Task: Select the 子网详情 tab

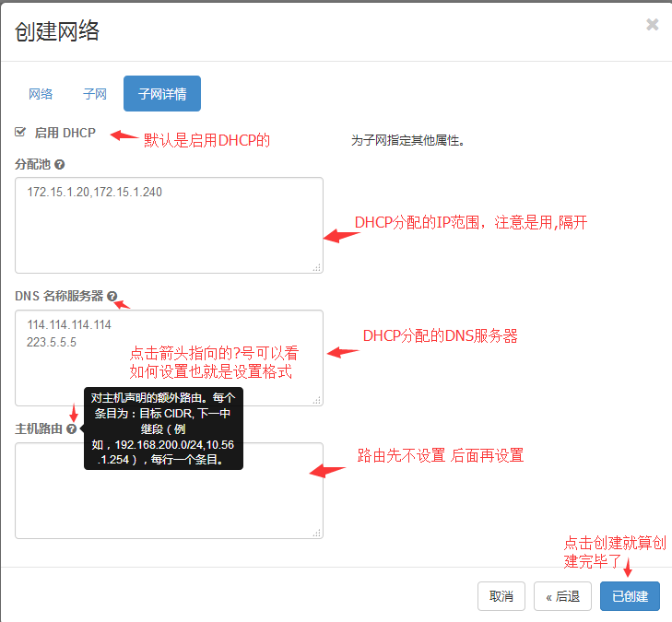Action: (x=162, y=94)
